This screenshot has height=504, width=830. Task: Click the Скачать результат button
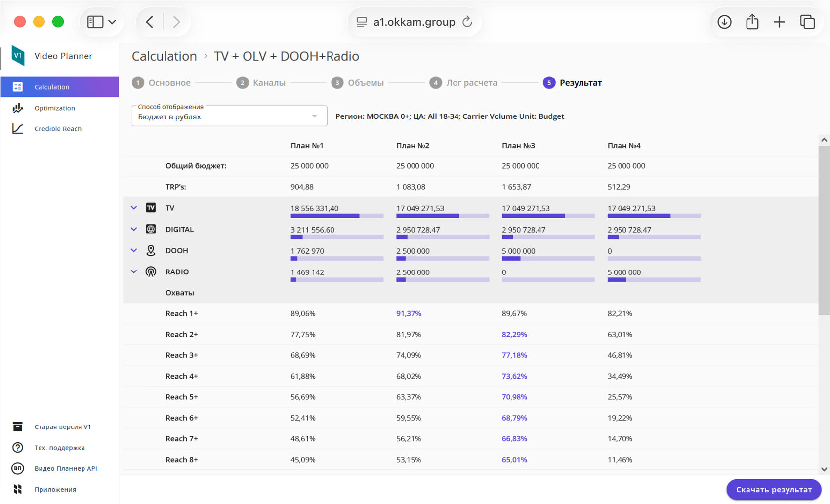tap(774, 490)
